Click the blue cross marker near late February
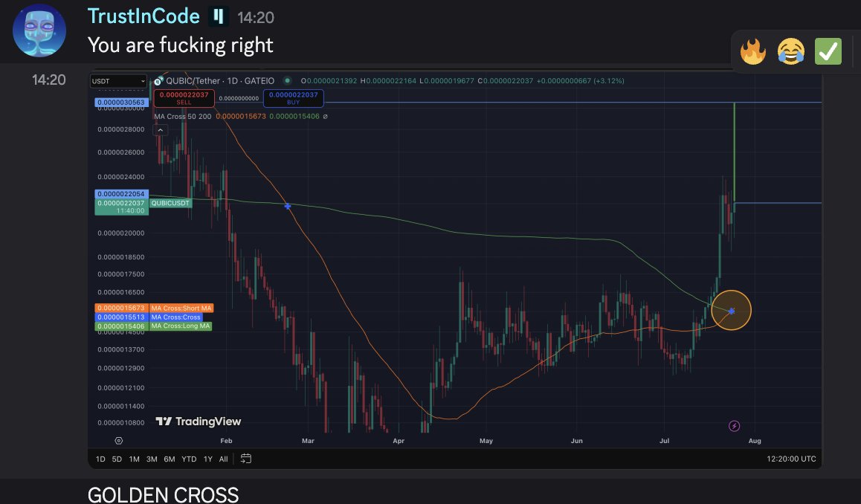861x504 pixels. pos(287,207)
